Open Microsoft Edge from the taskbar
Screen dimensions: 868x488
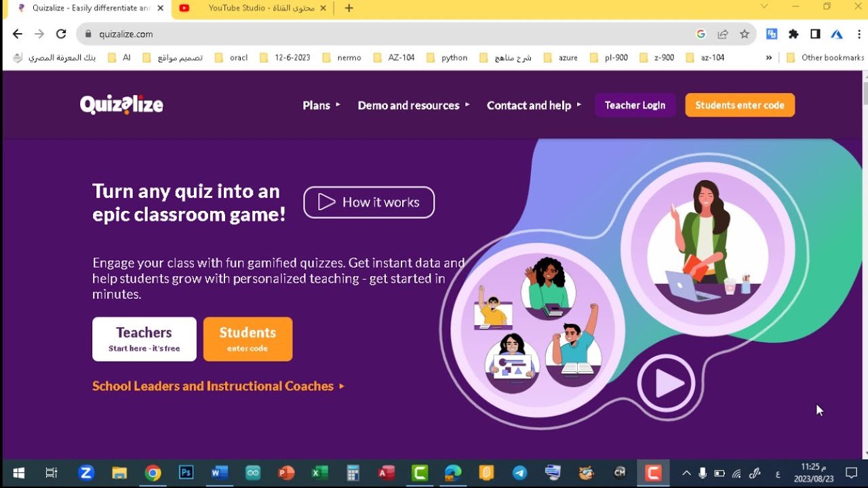point(453,473)
